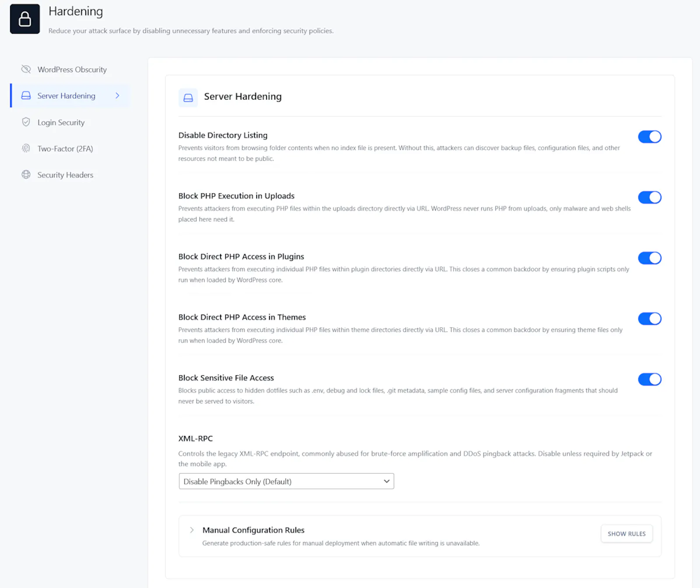Click the Disable Directory Listing label
Viewport: 700px width, 588px height.
(x=223, y=135)
